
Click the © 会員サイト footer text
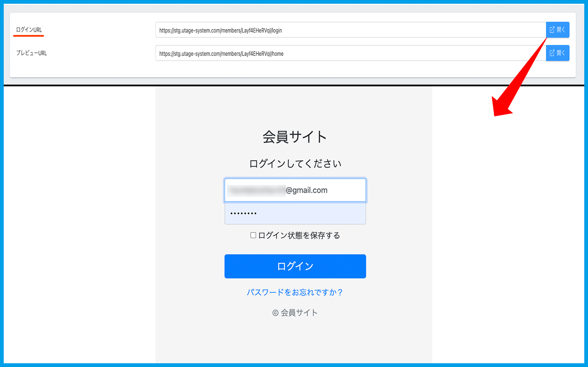pos(295,313)
